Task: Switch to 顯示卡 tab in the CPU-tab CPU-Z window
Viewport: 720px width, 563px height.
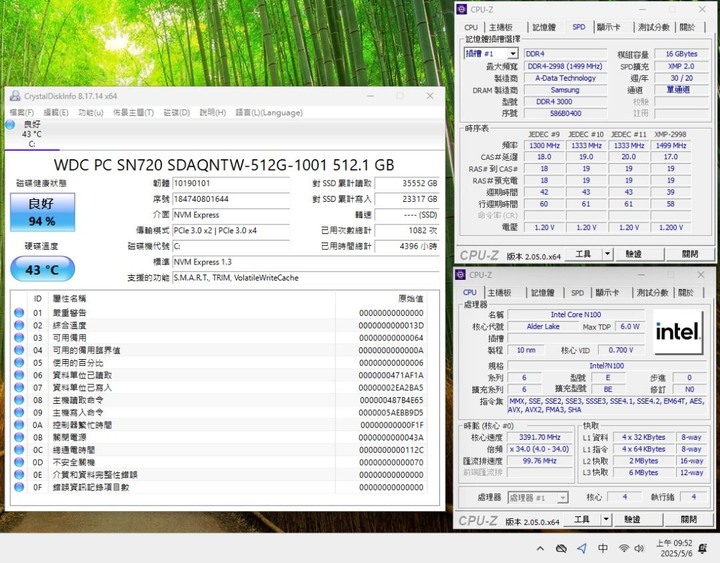Action: coord(607,293)
